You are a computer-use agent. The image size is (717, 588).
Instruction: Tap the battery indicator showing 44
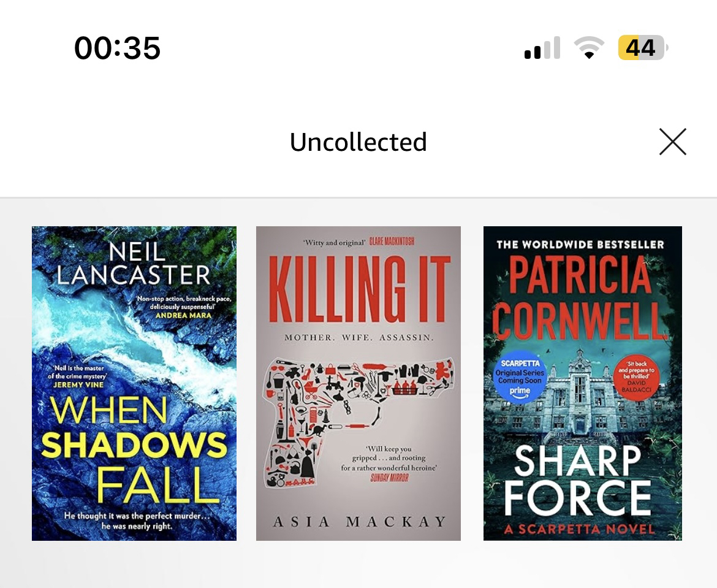tap(643, 48)
